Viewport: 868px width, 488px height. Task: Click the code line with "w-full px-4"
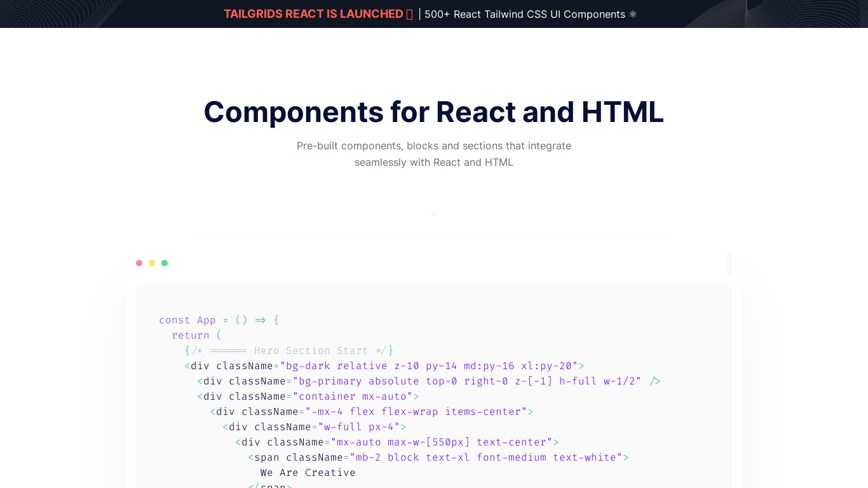[x=315, y=427]
